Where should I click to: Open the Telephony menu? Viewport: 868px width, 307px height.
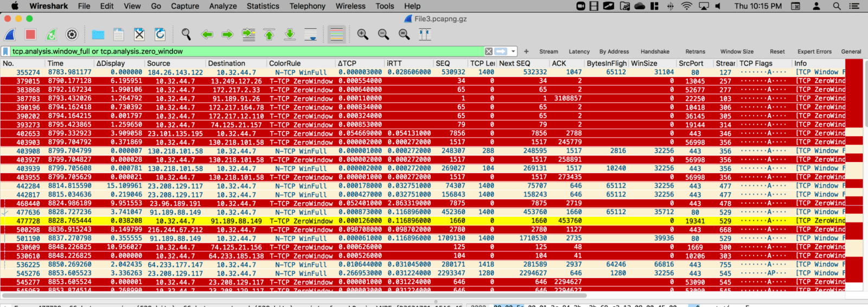tap(307, 6)
